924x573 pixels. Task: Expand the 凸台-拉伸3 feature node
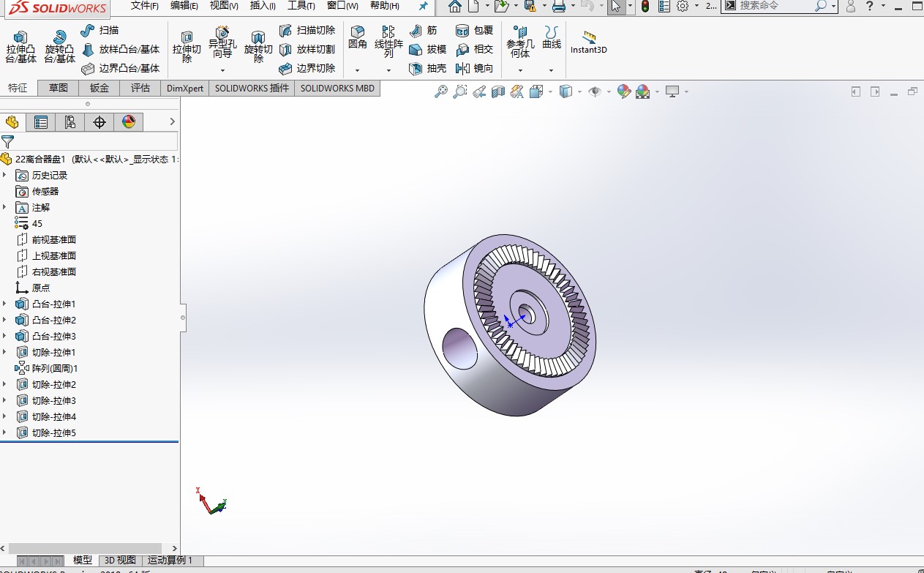coord(4,336)
